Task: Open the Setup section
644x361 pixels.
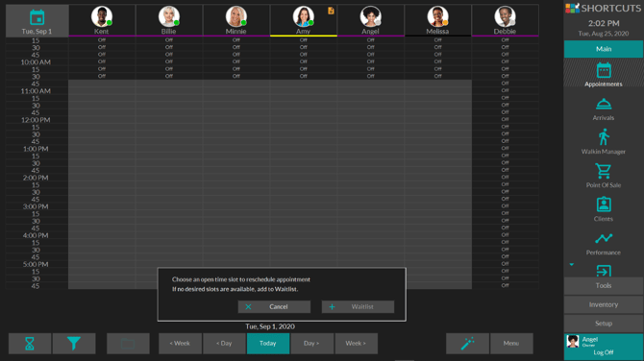Action: (604, 324)
